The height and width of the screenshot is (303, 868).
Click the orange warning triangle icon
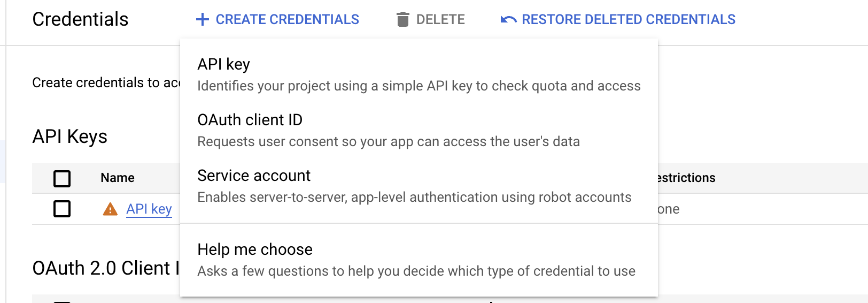click(110, 209)
